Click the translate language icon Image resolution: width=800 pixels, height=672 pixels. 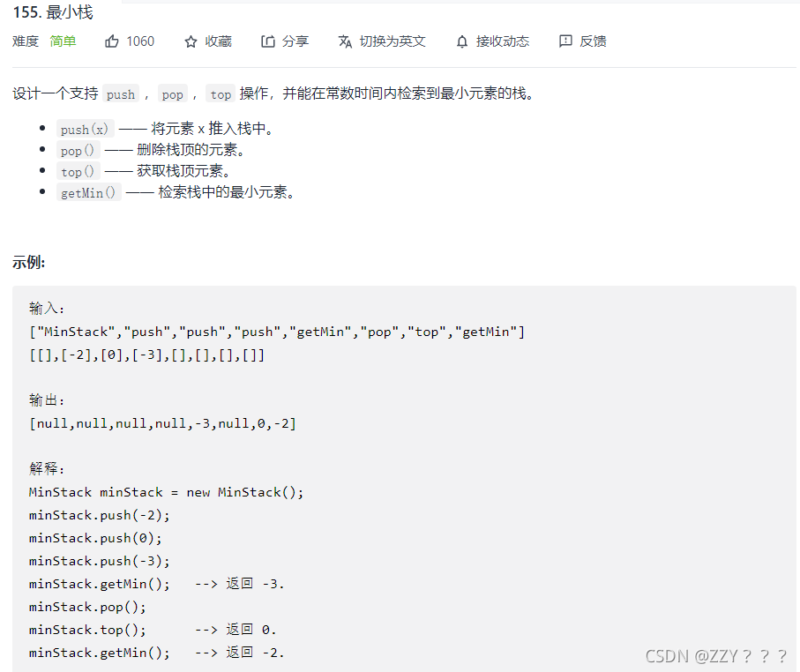pyautogui.click(x=345, y=41)
